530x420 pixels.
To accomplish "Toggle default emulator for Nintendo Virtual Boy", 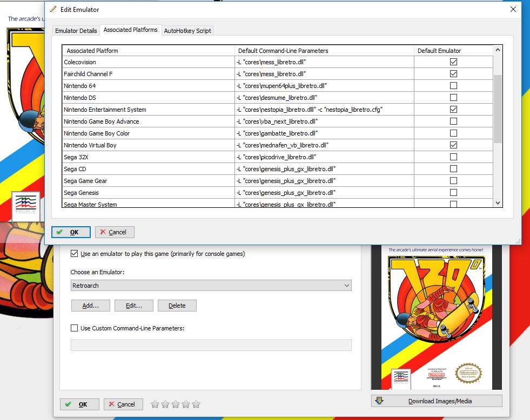I will tap(453, 145).
